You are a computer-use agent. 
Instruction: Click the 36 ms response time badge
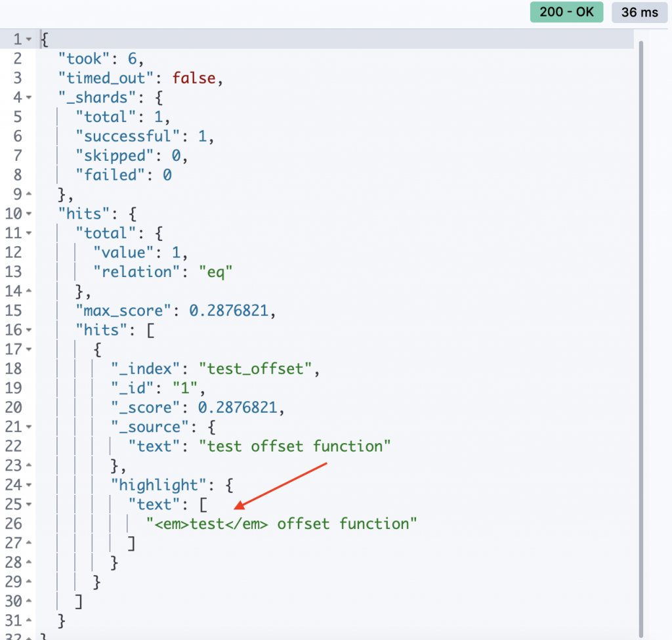pos(639,12)
